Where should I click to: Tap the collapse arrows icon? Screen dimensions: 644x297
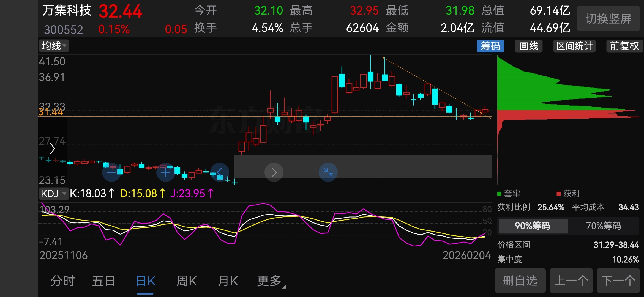(328, 172)
